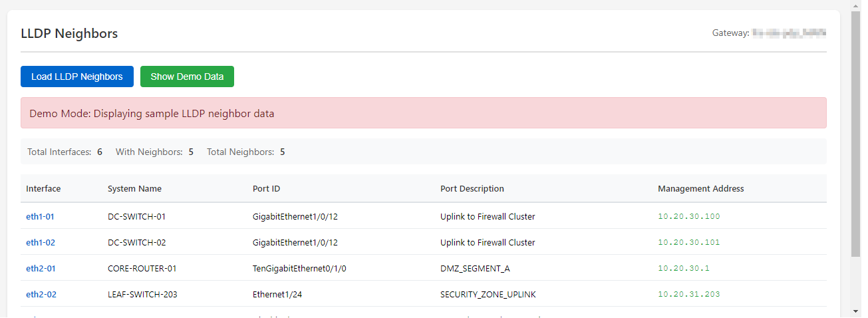Image resolution: width=868 pixels, height=318 pixels.
Task: Open the eth1-01 interface link
Action: tap(40, 216)
